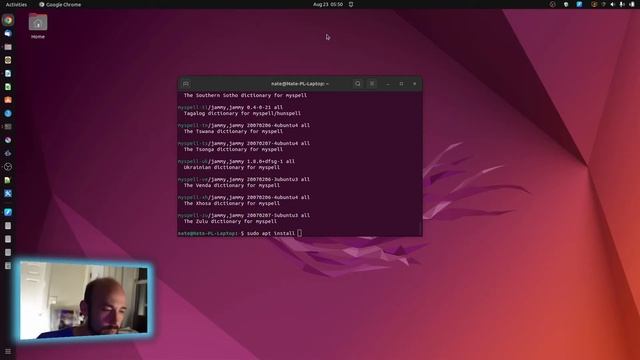Screen dimensions: 640x360
Task: Click the blue tray app indicator
Action: tap(579, 4)
